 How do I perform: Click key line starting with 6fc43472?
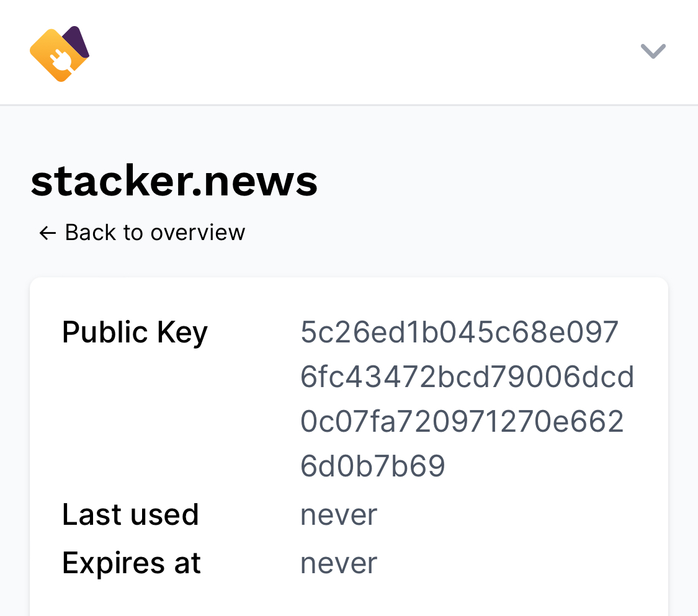click(467, 377)
